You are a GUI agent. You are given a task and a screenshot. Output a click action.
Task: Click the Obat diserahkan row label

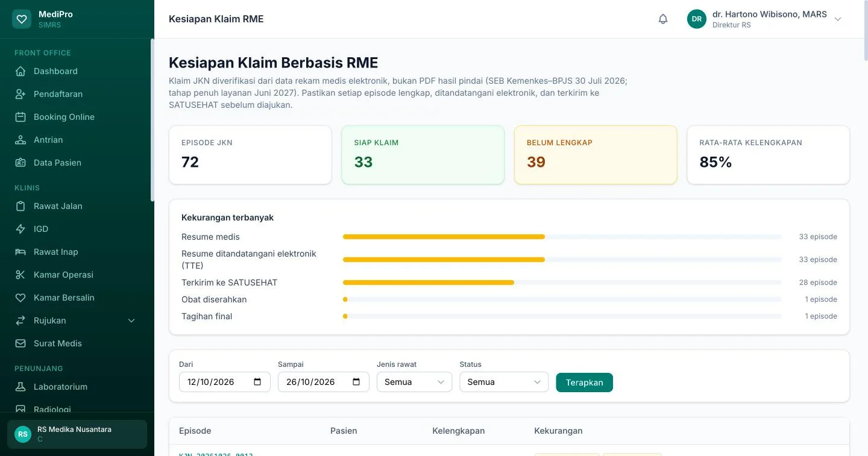(x=214, y=299)
